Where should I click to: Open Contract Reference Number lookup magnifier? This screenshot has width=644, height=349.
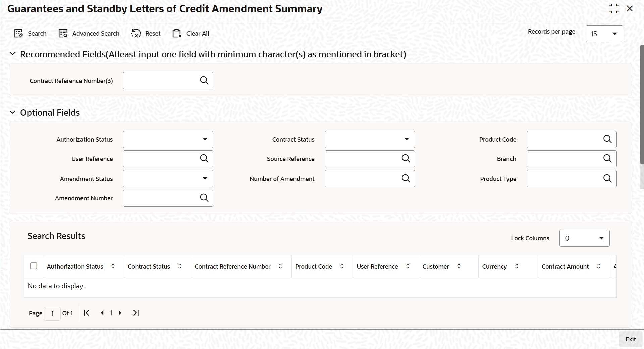pyautogui.click(x=204, y=81)
